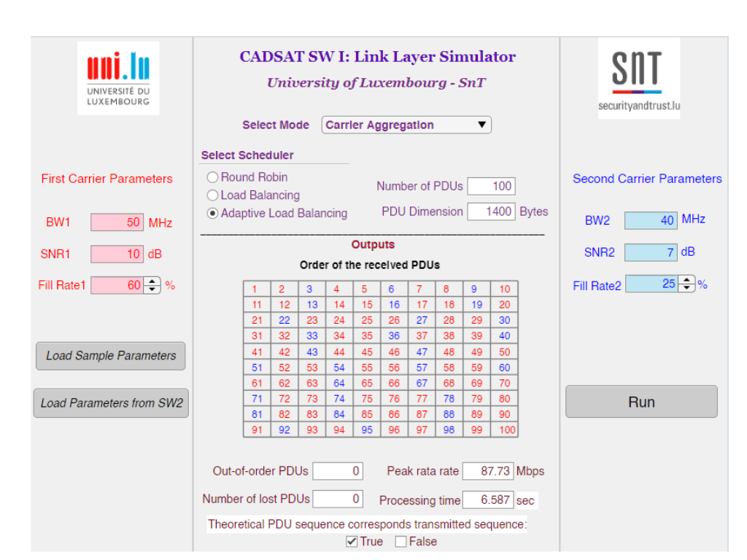The width and height of the screenshot is (747, 560).
Task: Click the PDU Dimension input box
Action: pyautogui.click(x=491, y=211)
